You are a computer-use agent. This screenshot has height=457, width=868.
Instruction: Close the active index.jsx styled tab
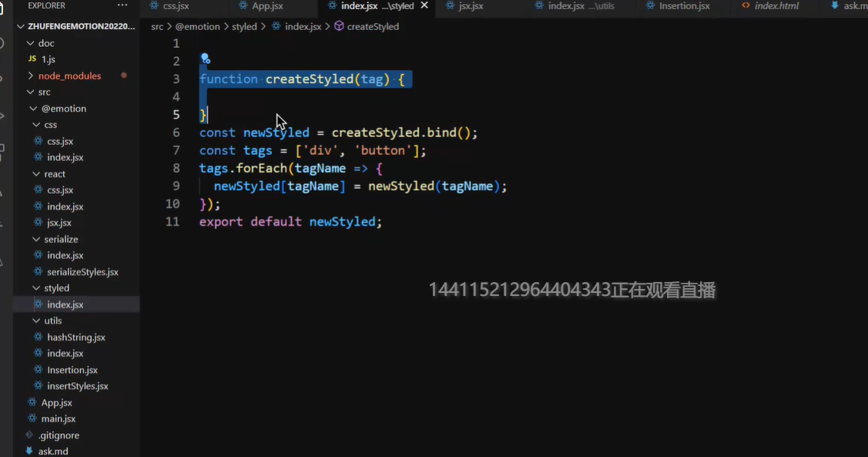pyautogui.click(x=424, y=5)
